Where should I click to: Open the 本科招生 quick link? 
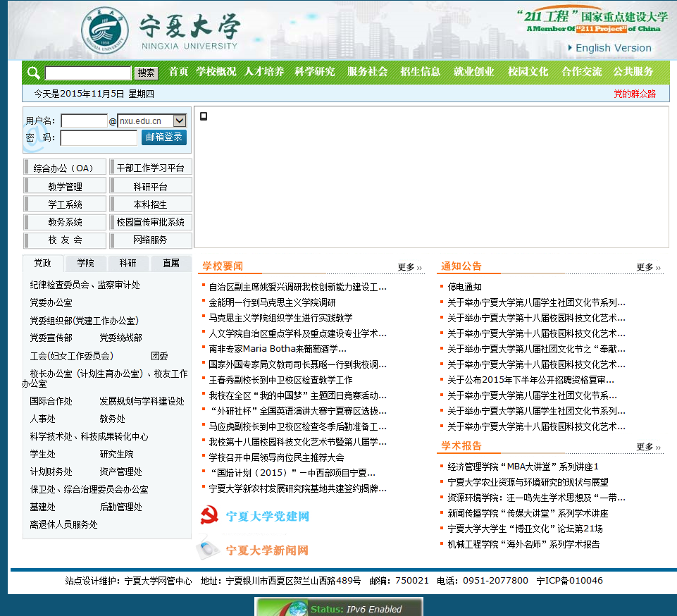point(150,204)
